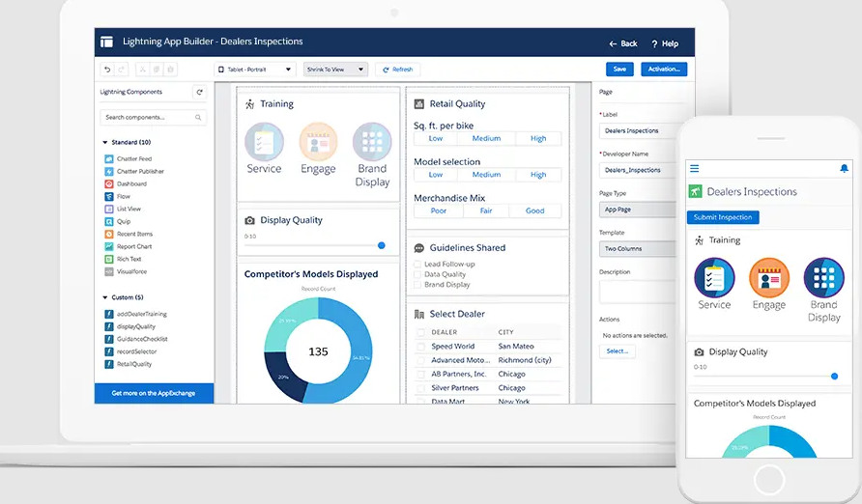The image size is (862, 504).
Task: Check the Data Quality checkbox
Action: (417, 274)
